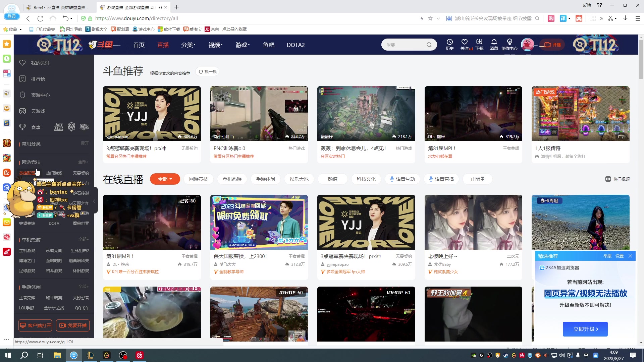Click the 下载 download icon in header
This screenshot has width=644, height=362.
point(479,44)
